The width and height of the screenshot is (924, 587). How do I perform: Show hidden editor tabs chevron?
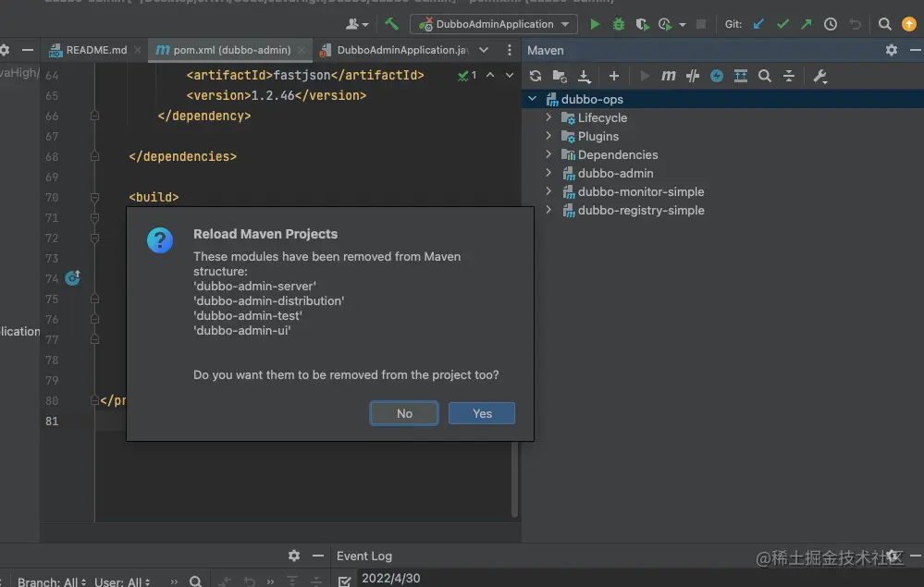click(x=484, y=50)
